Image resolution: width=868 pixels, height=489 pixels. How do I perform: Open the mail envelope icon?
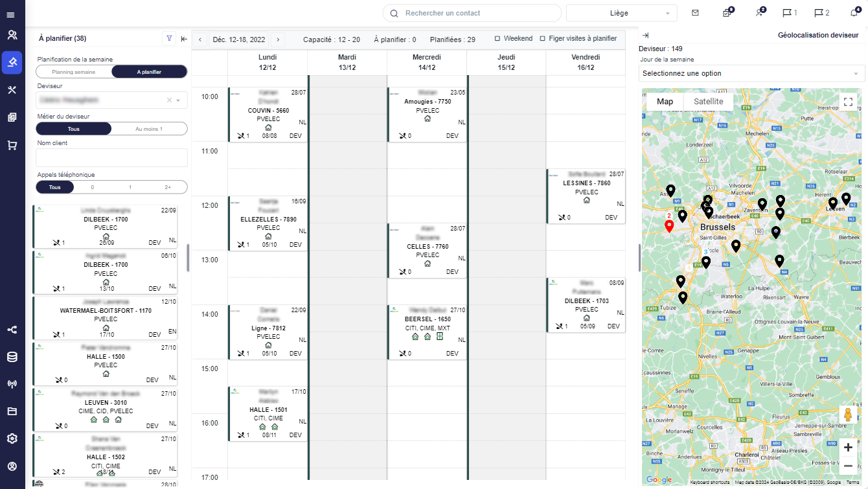point(695,13)
